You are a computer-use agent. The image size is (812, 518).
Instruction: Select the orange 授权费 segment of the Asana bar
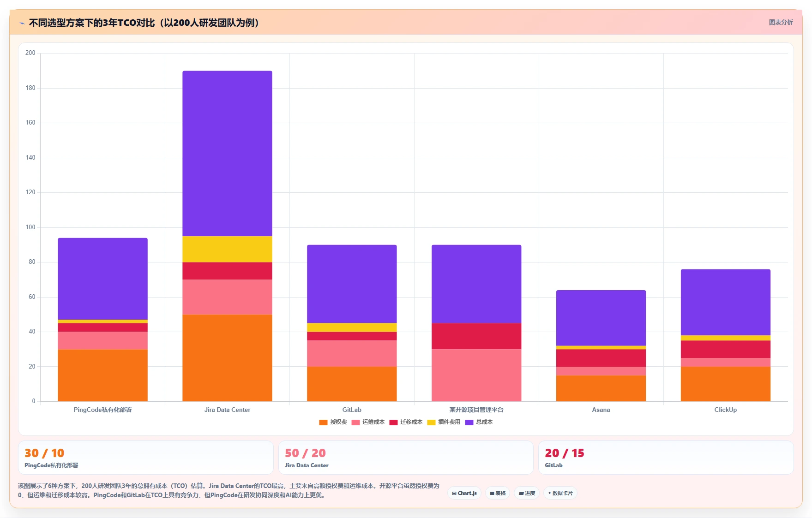(x=601, y=388)
